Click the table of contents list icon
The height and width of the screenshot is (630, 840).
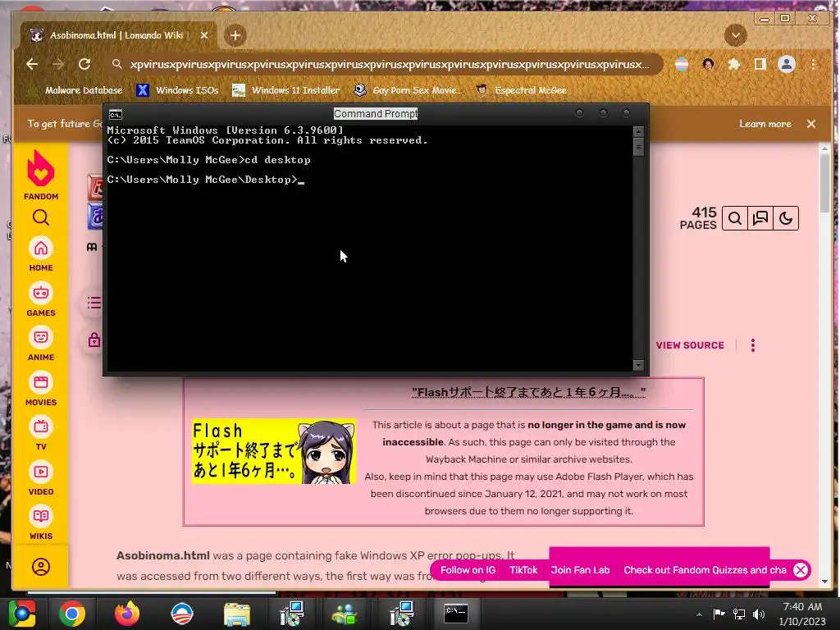pyautogui.click(x=94, y=303)
